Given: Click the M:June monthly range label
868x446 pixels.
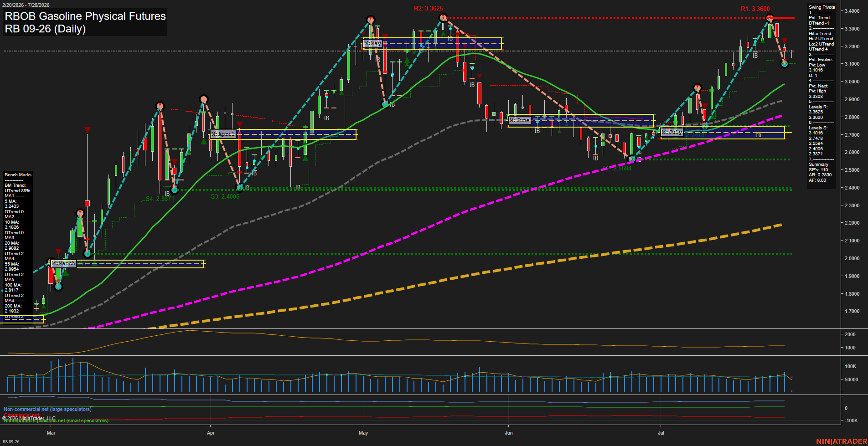Looking at the screenshot, I should pos(520,120).
